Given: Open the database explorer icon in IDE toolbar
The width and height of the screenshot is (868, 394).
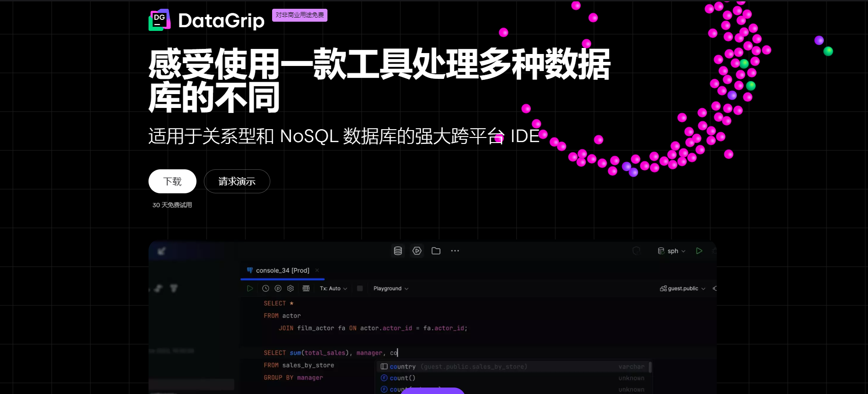Looking at the screenshot, I should 398,251.
